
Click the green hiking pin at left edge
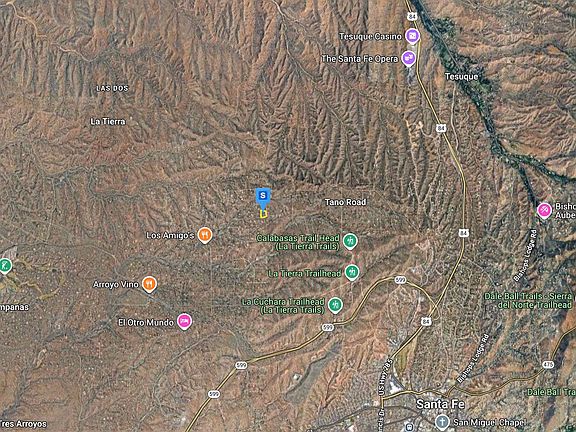[5, 265]
